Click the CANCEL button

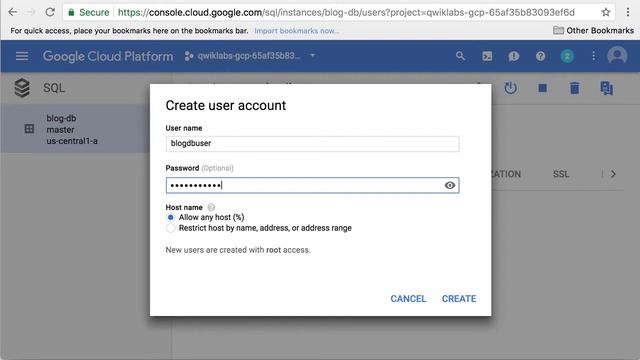tap(408, 299)
